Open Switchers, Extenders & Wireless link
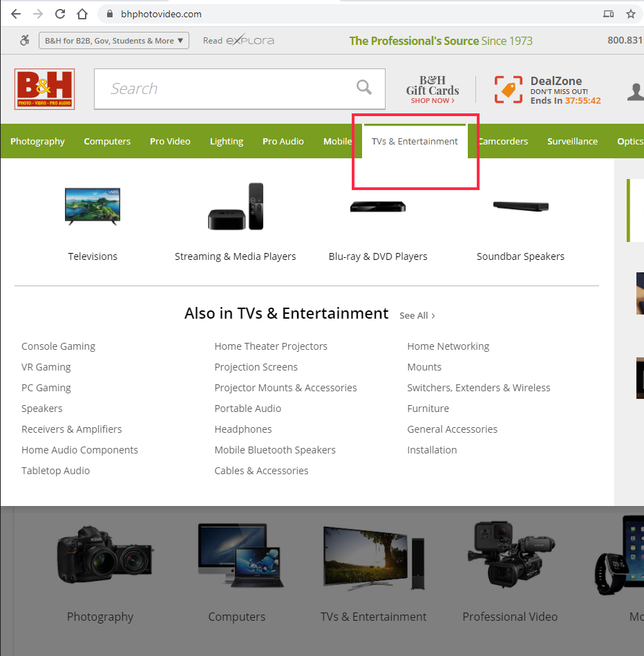The image size is (644, 656). (479, 388)
